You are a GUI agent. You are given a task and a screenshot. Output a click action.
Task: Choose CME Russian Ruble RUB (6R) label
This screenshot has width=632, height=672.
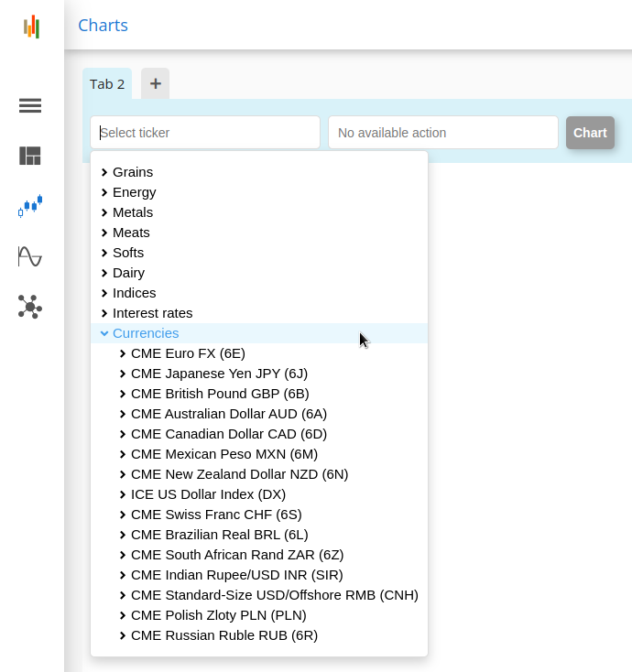[224, 635]
